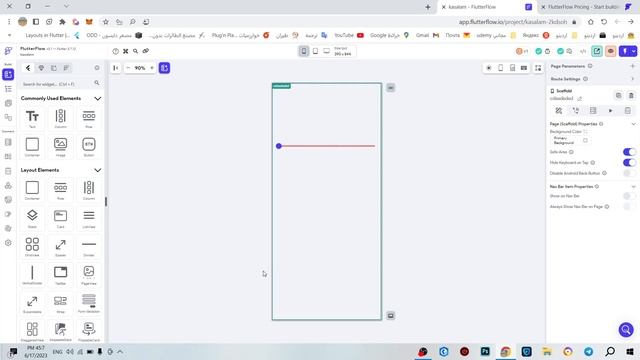The width and height of the screenshot is (640, 360).
Task: Open the Widget Tree panel in sidebar
Action: (8, 89)
